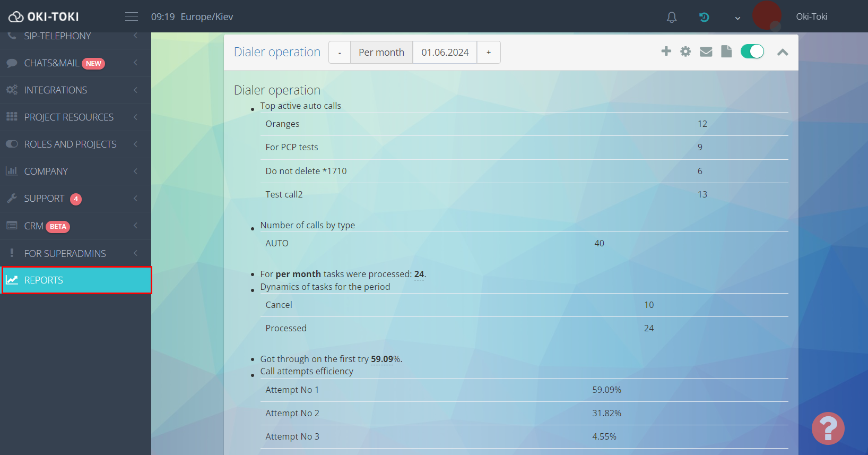Toggle the hamburger sidebar menu
This screenshot has height=455, width=868.
coord(132,17)
